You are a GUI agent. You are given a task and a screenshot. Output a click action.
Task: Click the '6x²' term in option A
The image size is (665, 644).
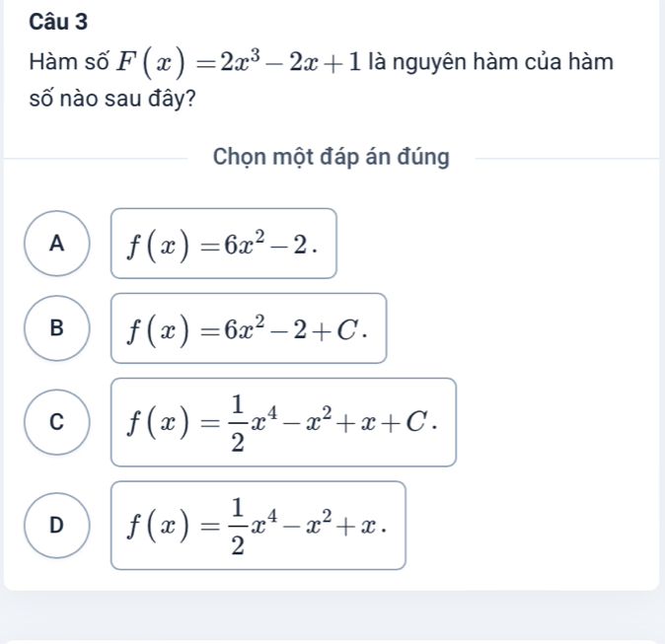(x=231, y=242)
